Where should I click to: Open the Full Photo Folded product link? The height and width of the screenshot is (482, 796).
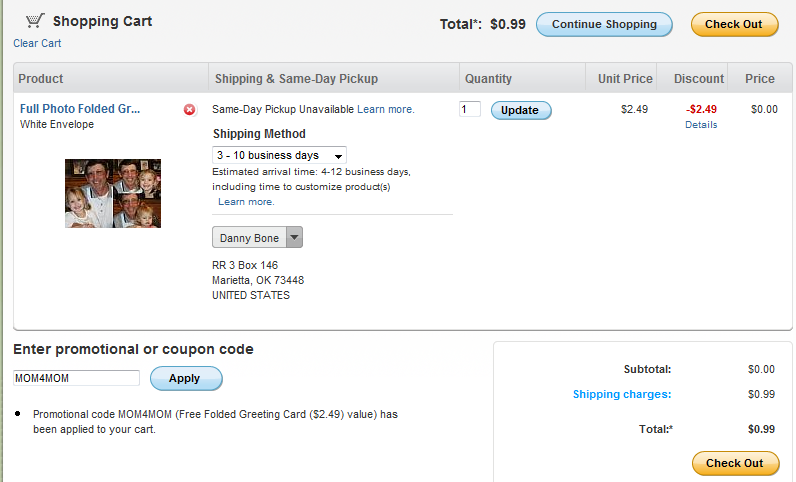80,109
